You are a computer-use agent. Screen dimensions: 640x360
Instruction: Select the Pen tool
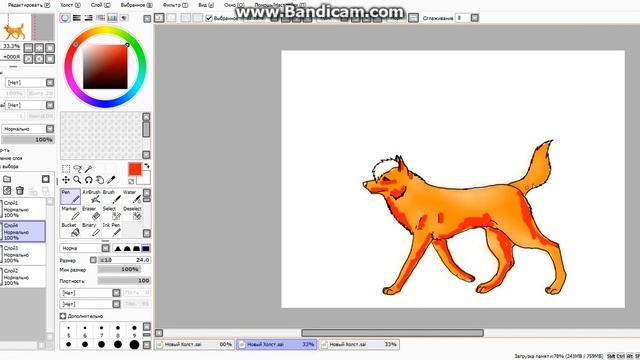coord(70,196)
